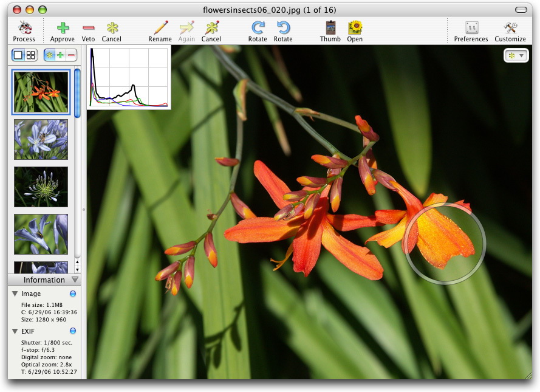The image size is (540, 392).
Task: Click the Open sunflower icon
Action: pos(355,28)
